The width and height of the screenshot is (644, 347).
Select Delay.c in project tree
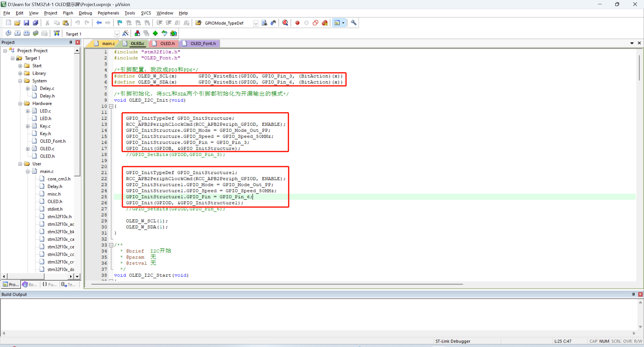tap(47, 89)
